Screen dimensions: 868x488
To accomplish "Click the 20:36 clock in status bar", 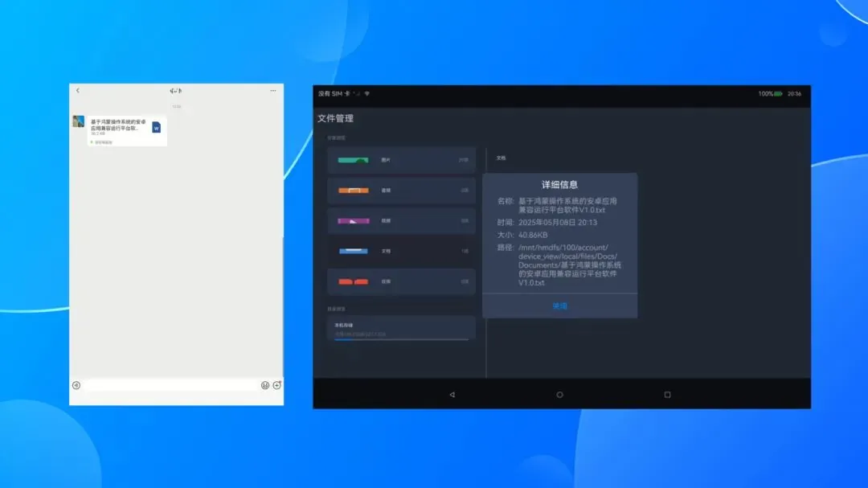I will pyautogui.click(x=794, y=93).
